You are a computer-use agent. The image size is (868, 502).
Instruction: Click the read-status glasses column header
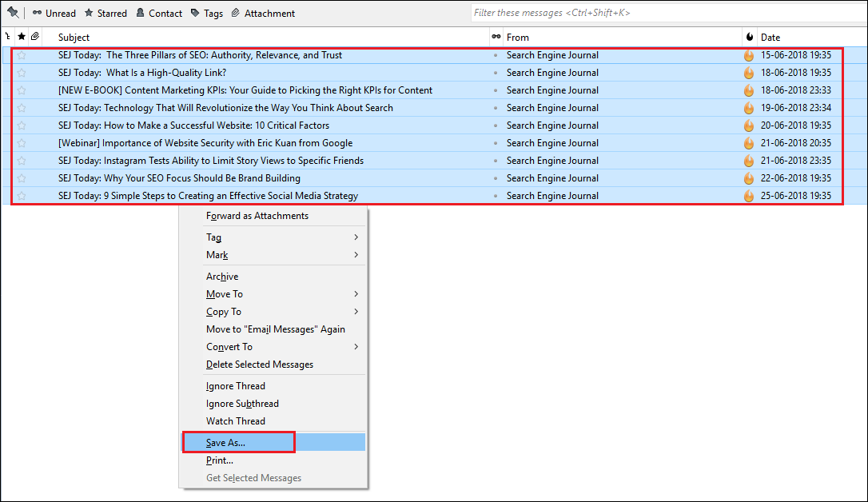(496, 37)
